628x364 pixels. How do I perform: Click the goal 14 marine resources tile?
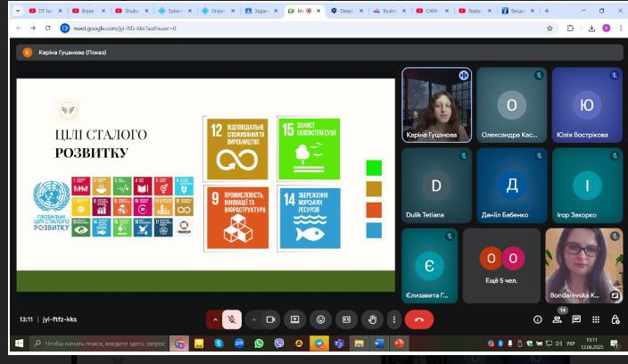[310, 219]
